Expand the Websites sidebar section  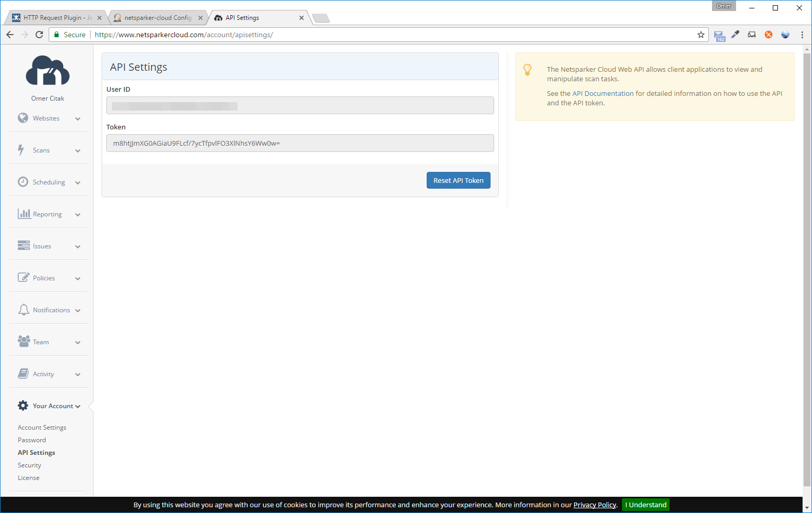point(77,118)
